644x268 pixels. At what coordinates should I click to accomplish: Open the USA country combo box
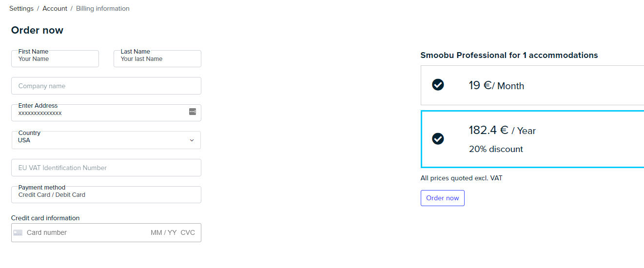[x=106, y=140]
